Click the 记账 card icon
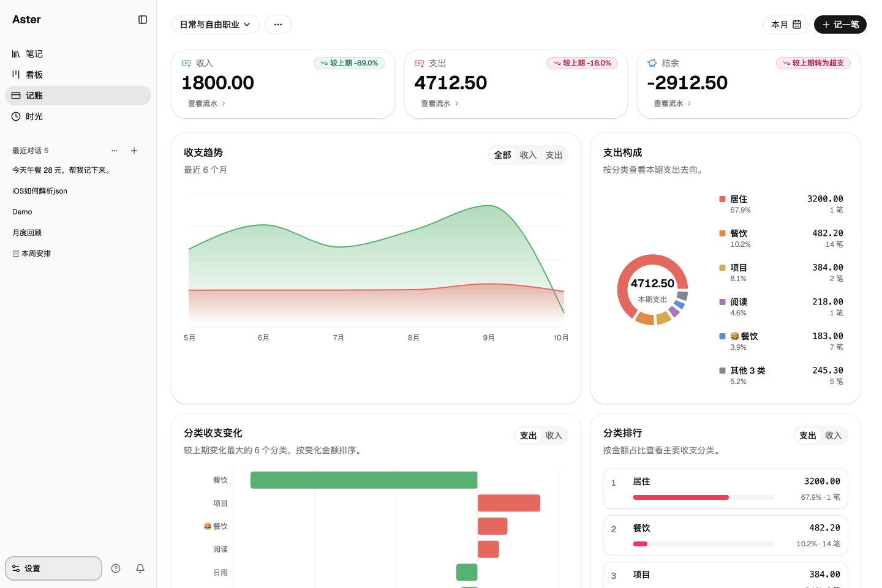 click(16, 96)
